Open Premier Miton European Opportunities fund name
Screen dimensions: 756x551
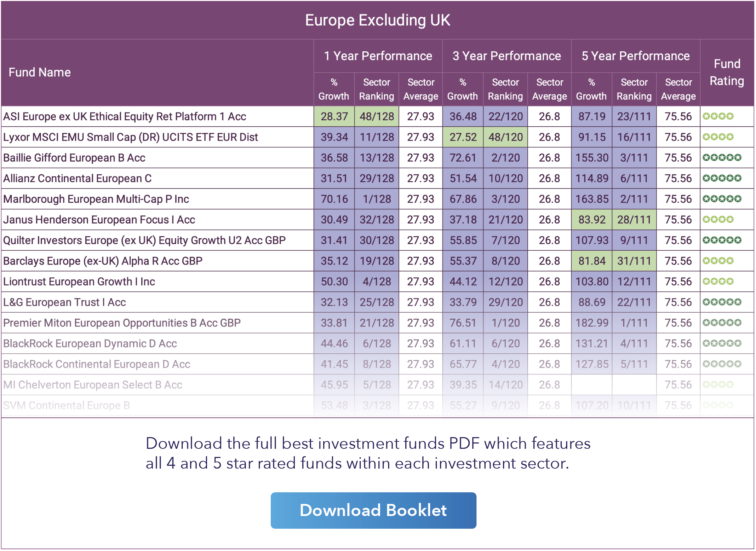pyautogui.click(x=122, y=323)
